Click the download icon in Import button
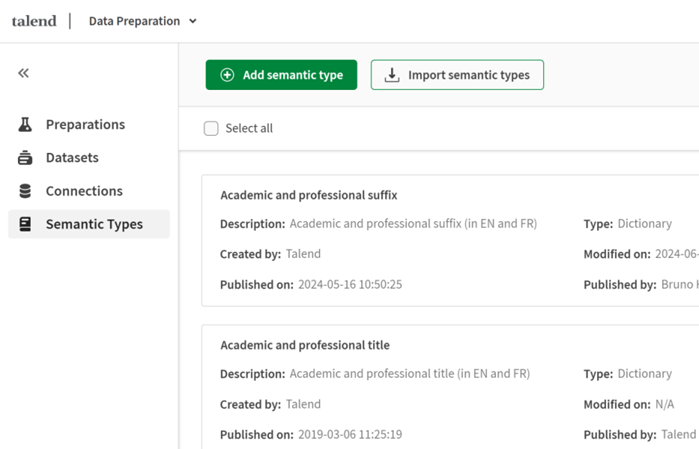The height and width of the screenshot is (449, 699). [x=392, y=75]
